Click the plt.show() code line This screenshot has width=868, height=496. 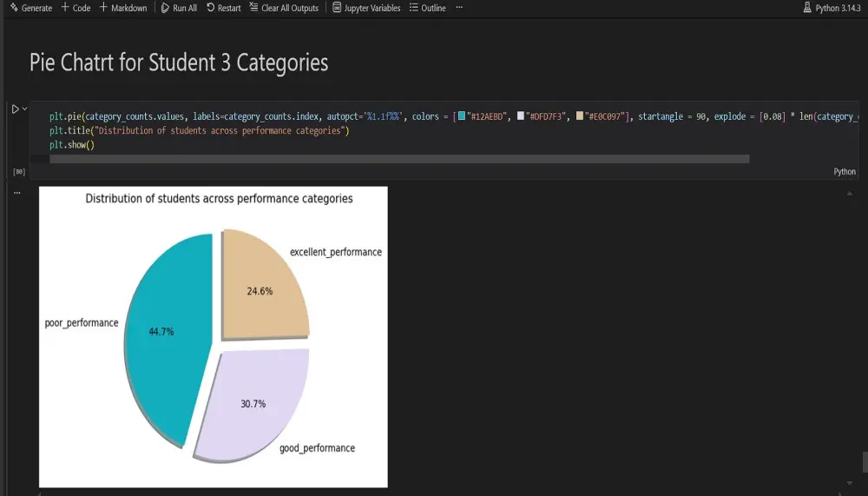pyautogui.click(x=72, y=145)
